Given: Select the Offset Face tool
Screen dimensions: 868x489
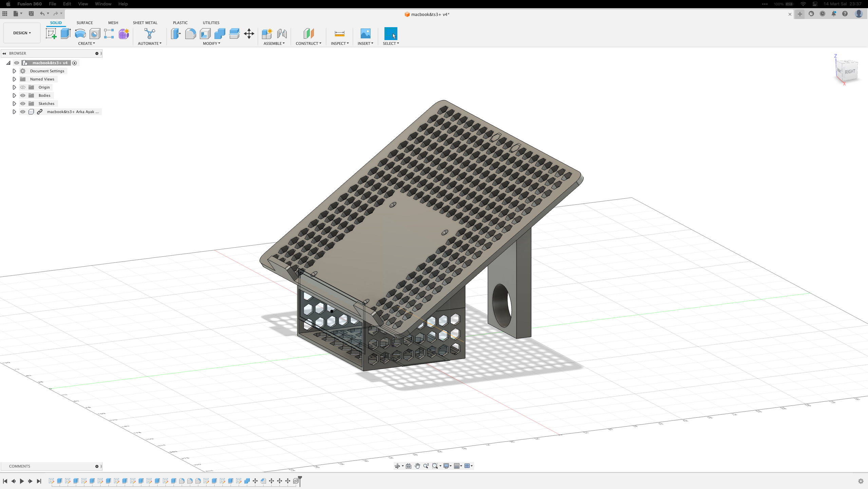Looking at the screenshot, I should coord(234,34).
